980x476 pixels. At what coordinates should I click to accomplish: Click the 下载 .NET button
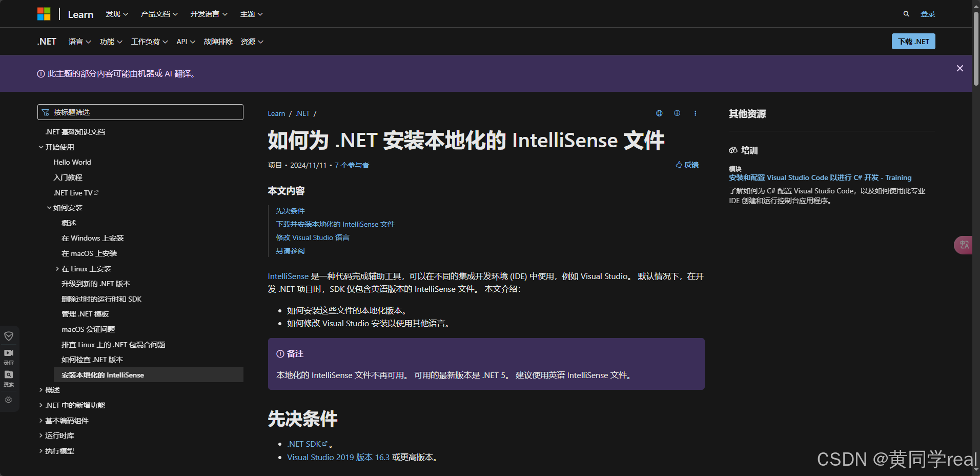pos(913,41)
